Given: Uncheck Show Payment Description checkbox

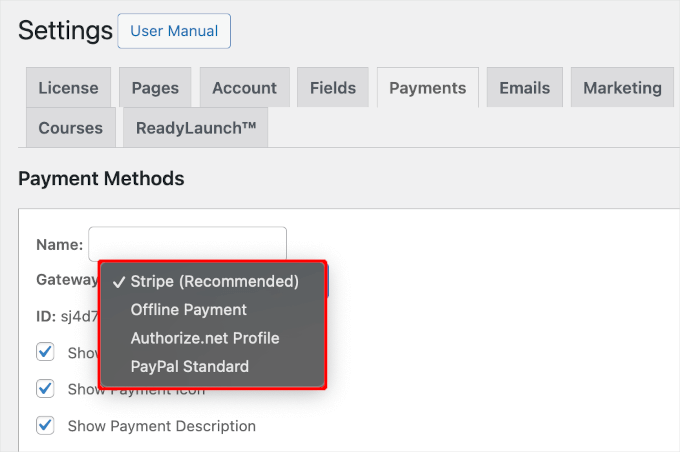Looking at the screenshot, I should click(45, 426).
